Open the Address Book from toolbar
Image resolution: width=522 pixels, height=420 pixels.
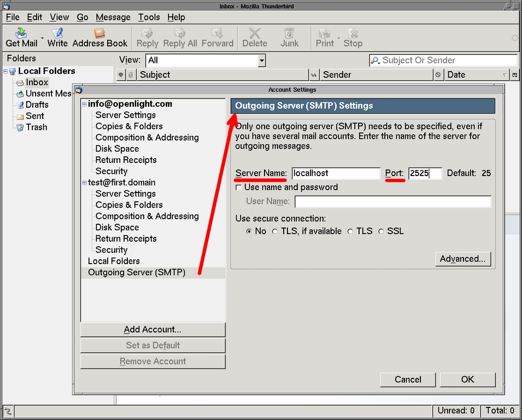tap(99, 34)
